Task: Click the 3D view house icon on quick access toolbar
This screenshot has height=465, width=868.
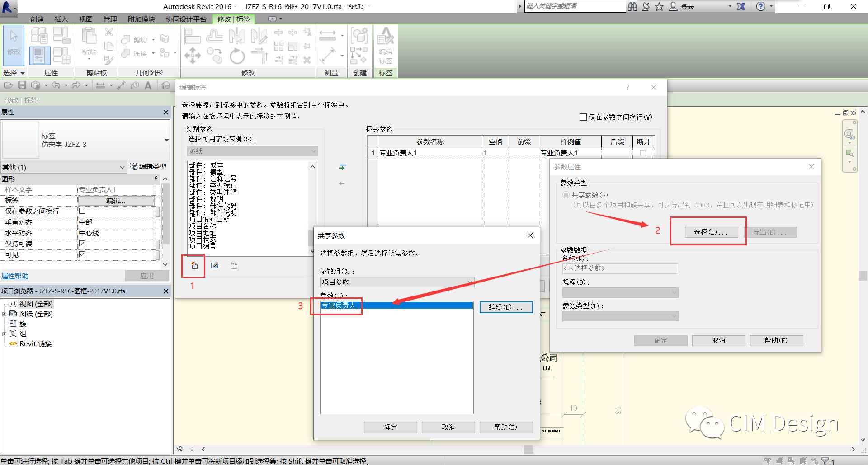Action: 166,85
